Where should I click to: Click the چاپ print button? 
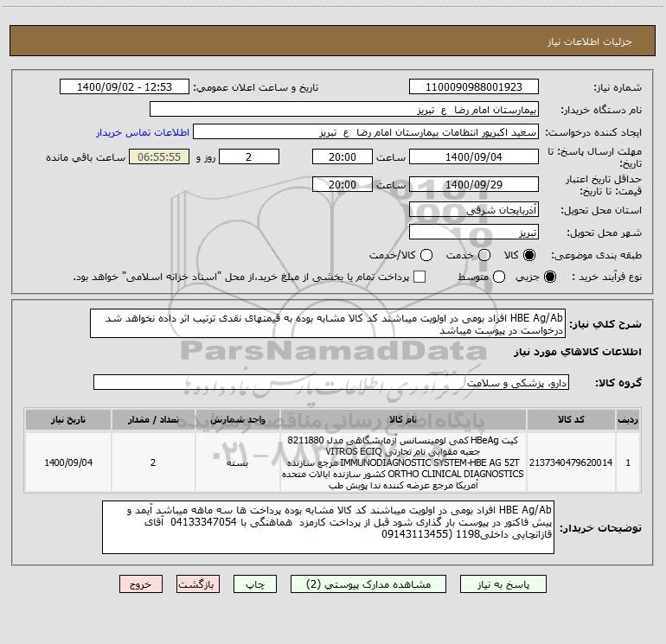(x=255, y=584)
